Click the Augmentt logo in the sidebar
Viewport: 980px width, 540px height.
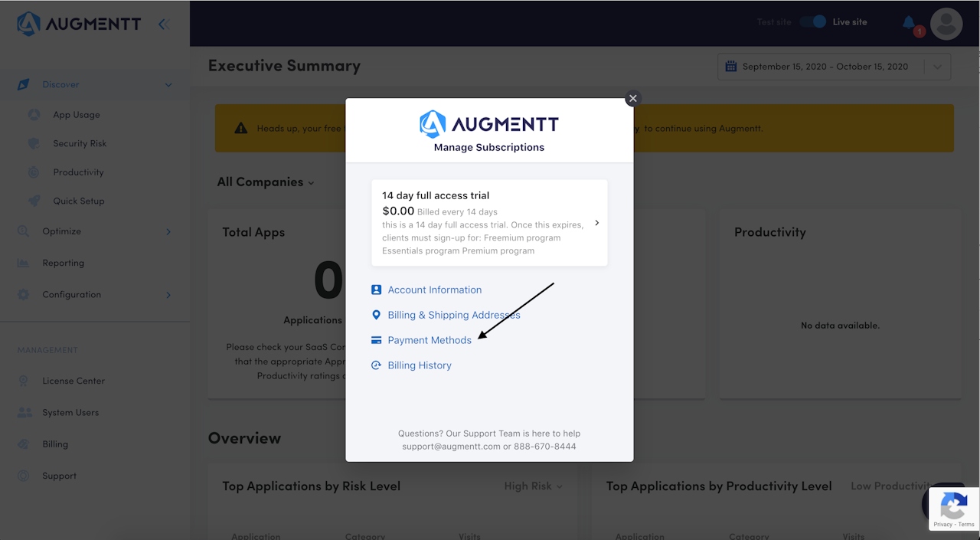79,24
